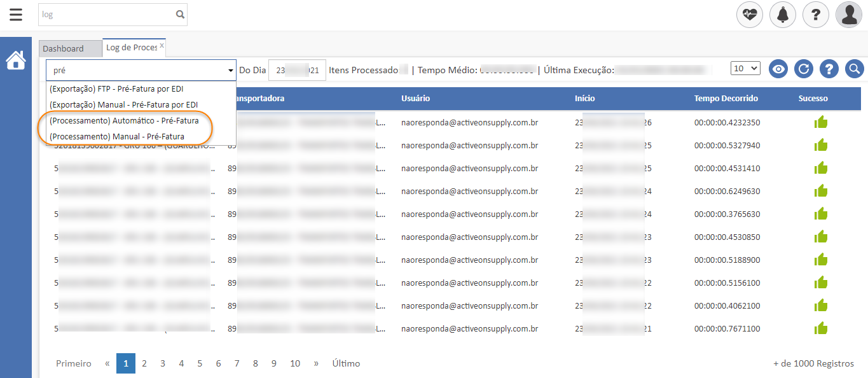Image resolution: width=868 pixels, height=378 pixels.
Task: Select '(Processamento) Automático - Pré-Fatura' option
Action: (124, 120)
